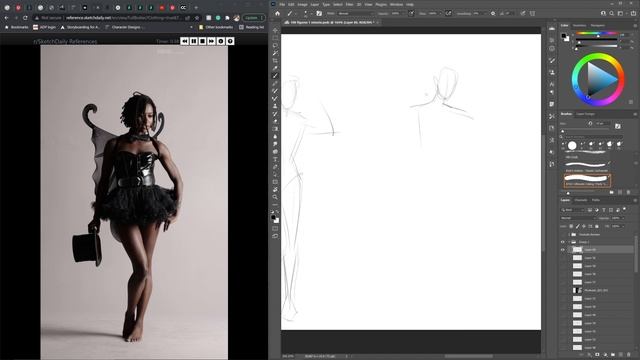Select the Magic Wand tool
640x360 pixels.
[x=275, y=53]
